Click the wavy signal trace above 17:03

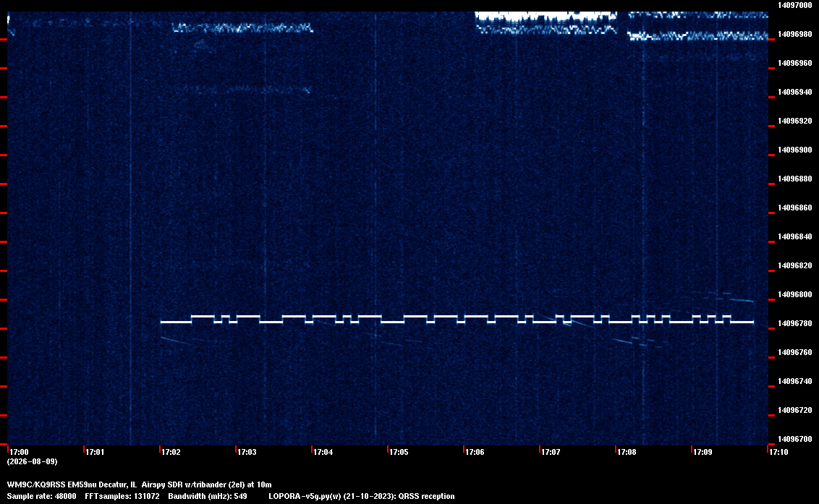tap(243, 27)
